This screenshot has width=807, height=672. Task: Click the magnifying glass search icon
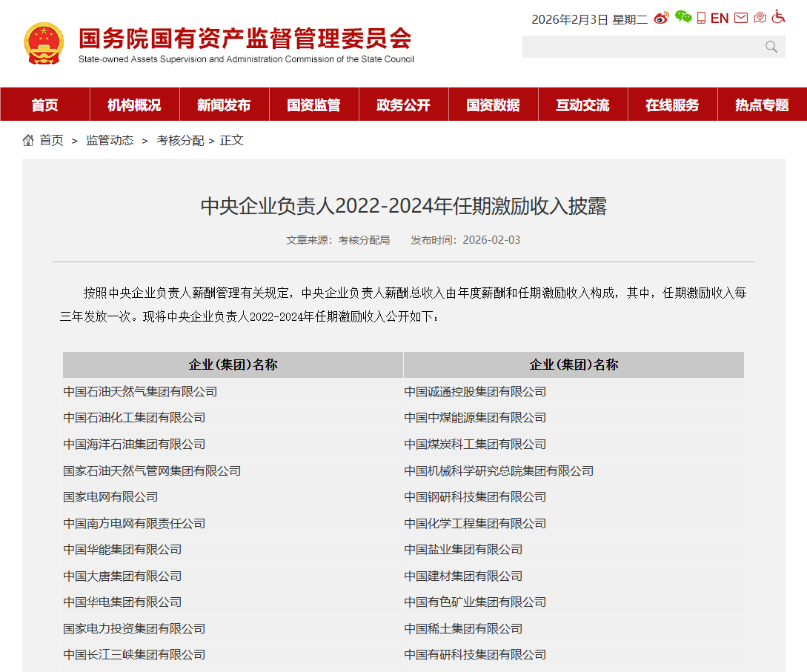pyautogui.click(x=771, y=47)
